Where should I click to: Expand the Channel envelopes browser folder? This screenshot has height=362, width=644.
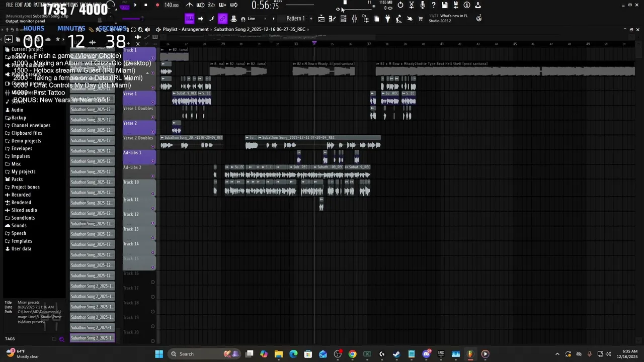tap(28, 125)
